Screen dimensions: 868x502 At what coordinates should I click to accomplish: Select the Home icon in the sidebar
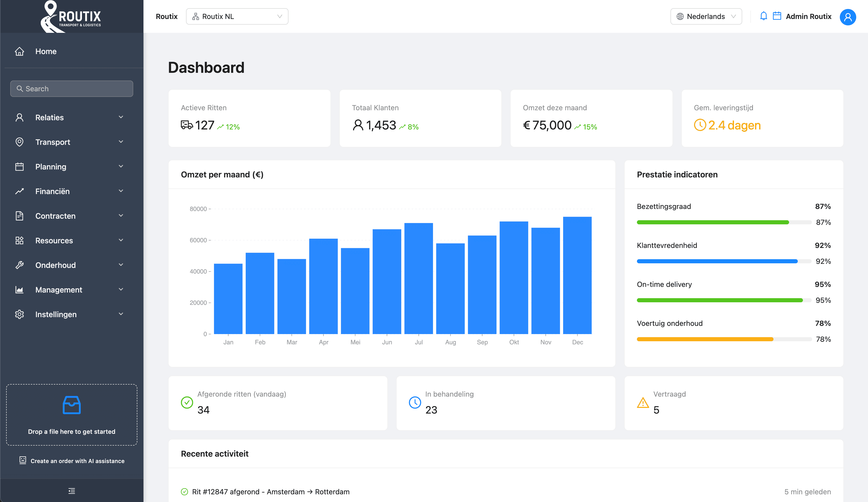(x=20, y=51)
